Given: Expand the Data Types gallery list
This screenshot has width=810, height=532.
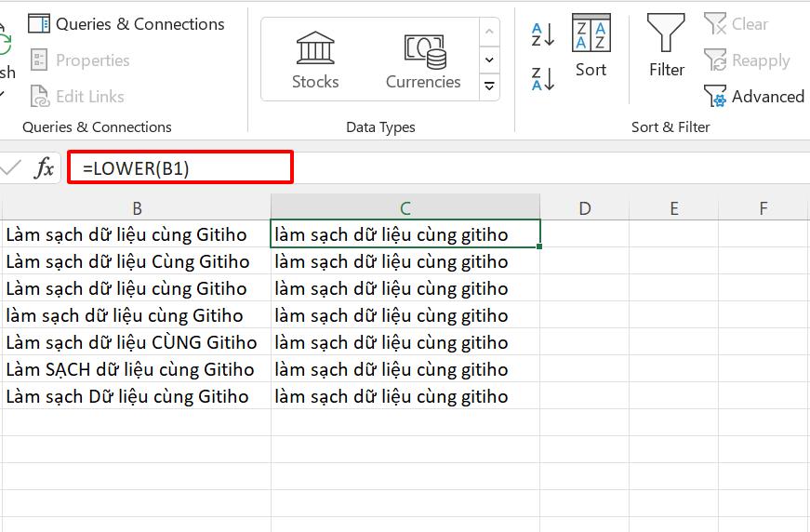Looking at the screenshot, I should [490, 86].
